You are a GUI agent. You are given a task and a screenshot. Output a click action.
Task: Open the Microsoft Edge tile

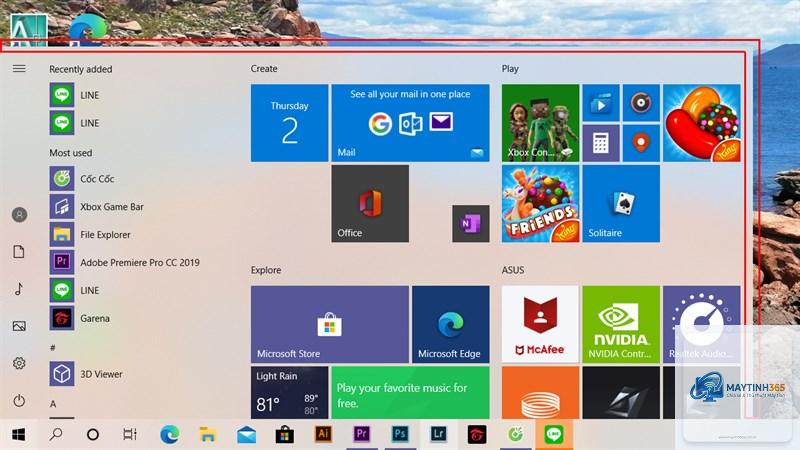click(451, 324)
